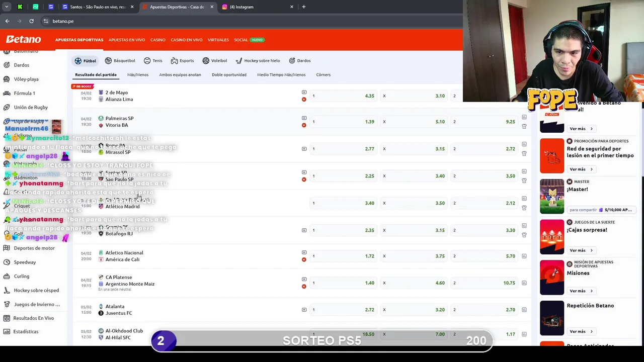The width and height of the screenshot is (644, 362).
Task: Select the Tenis sport filter
Action: pos(153,60)
